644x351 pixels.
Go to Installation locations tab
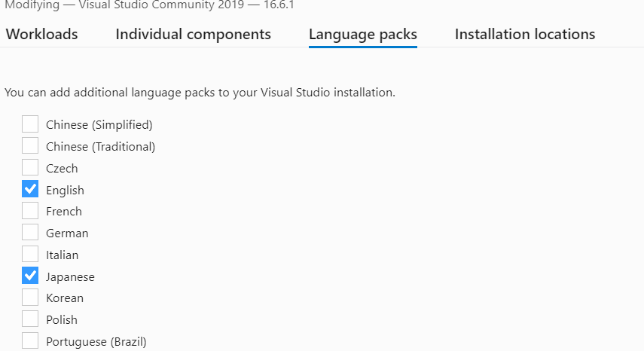point(525,34)
